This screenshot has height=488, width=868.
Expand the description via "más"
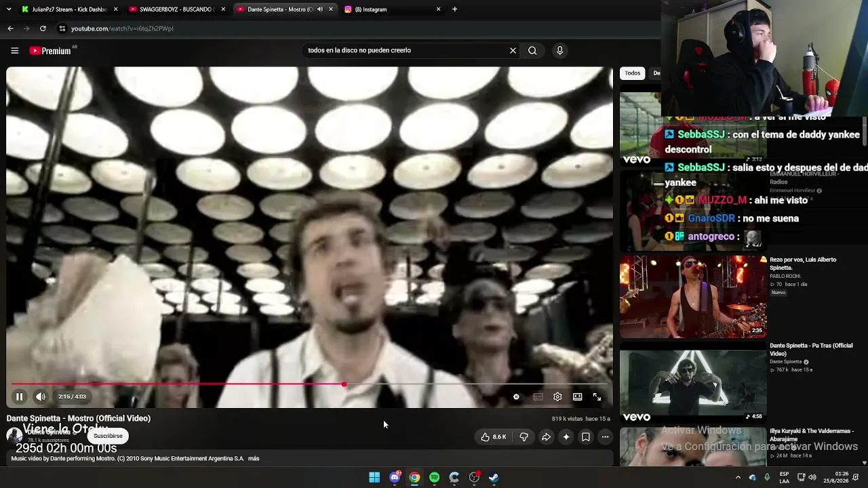point(254,458)
